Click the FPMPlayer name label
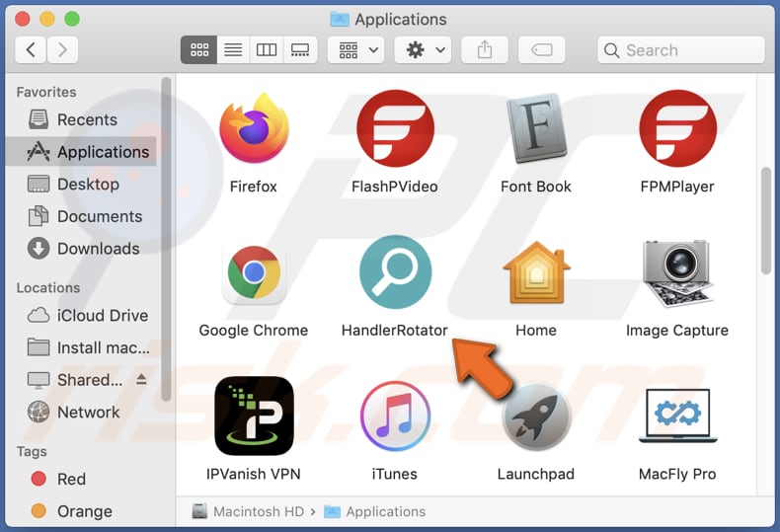 click(677, 187)
